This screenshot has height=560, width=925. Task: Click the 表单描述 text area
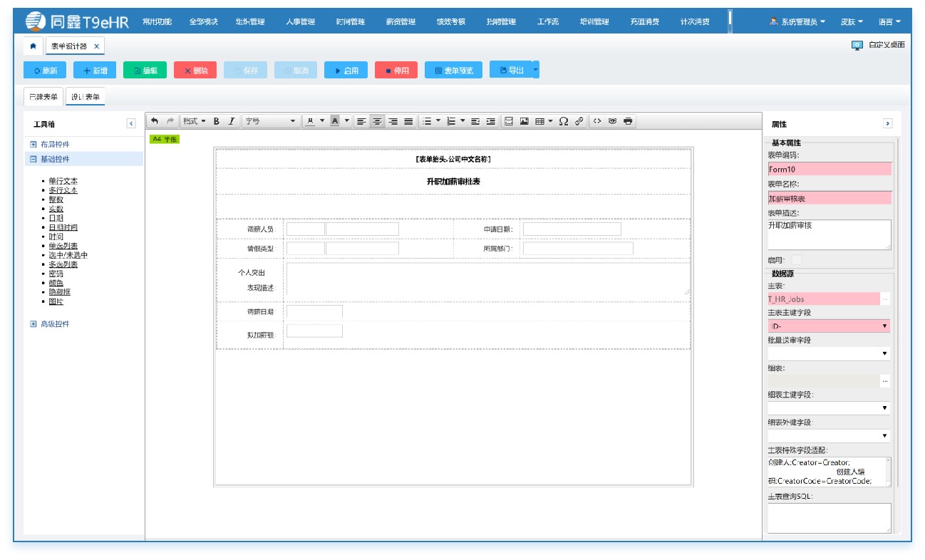tap(829, 234)
